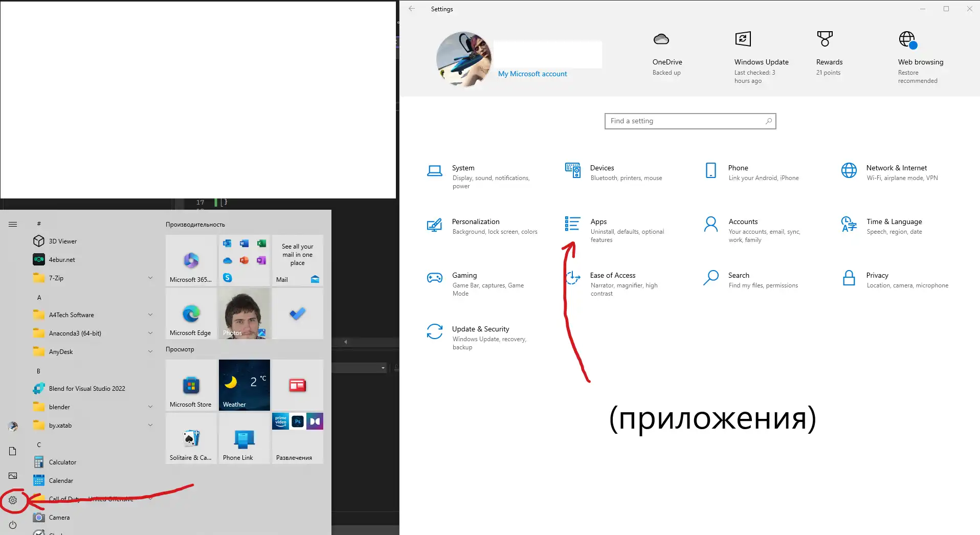980x535 pixels.
Task: Open Settings gear in Start menu
Action: coord(13,500)
